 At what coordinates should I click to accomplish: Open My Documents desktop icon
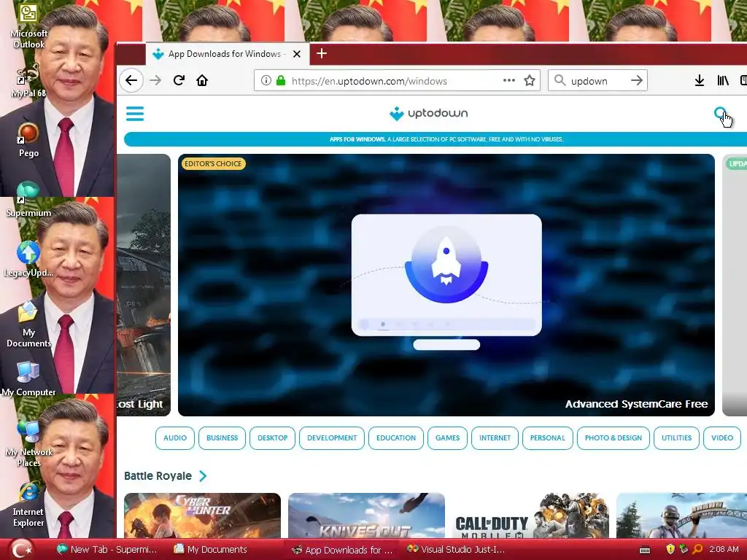pyautogui.click(x=28, y=324)
